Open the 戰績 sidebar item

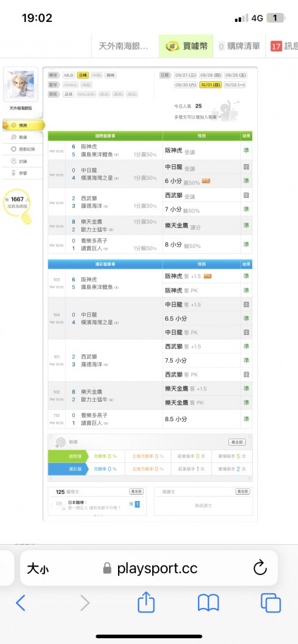(23, 137)
